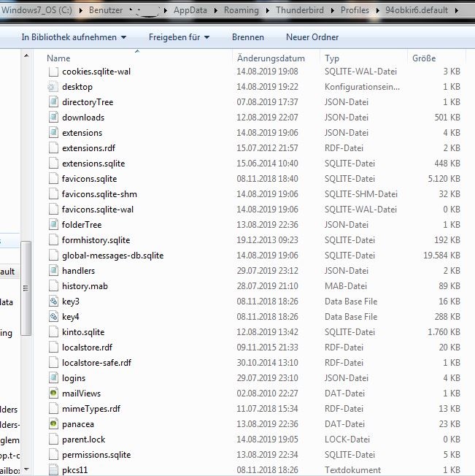Expand breadcrumb arrow after 94obkir6.default
The image size is (475, 476).
pos(457,11)
